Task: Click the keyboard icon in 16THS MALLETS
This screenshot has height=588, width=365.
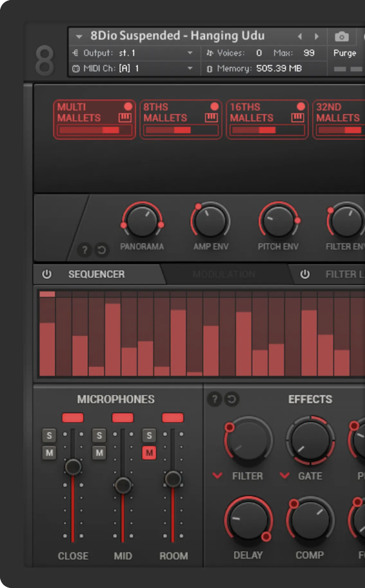Action: pos(297,118)
